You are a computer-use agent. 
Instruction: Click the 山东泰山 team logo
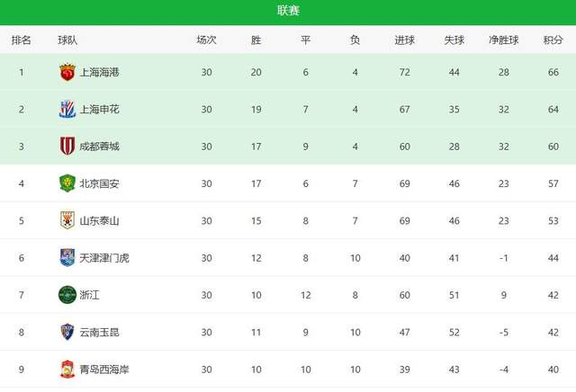click(x=67, y=220)
